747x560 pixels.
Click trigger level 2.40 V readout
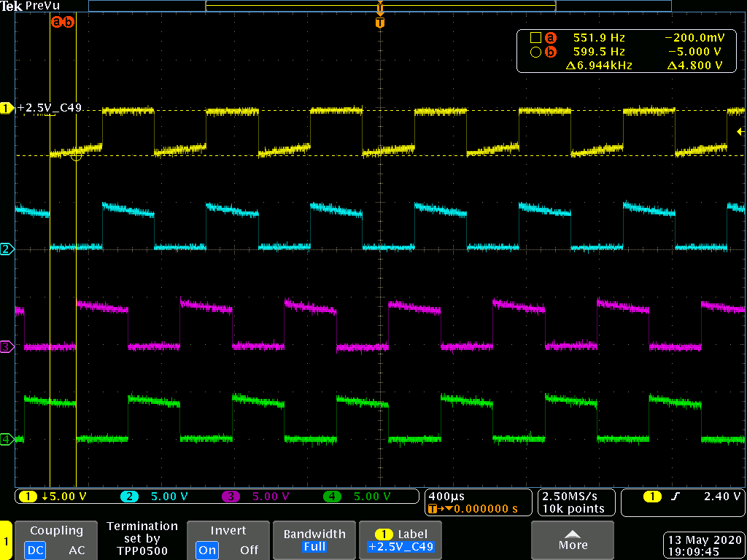click(x=721, y=496)
